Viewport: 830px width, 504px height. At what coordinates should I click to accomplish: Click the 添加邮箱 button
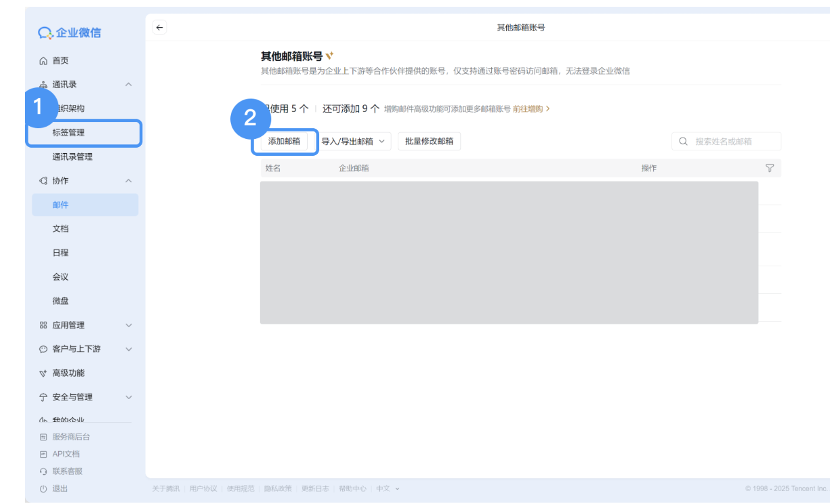(x=285, y=142)
